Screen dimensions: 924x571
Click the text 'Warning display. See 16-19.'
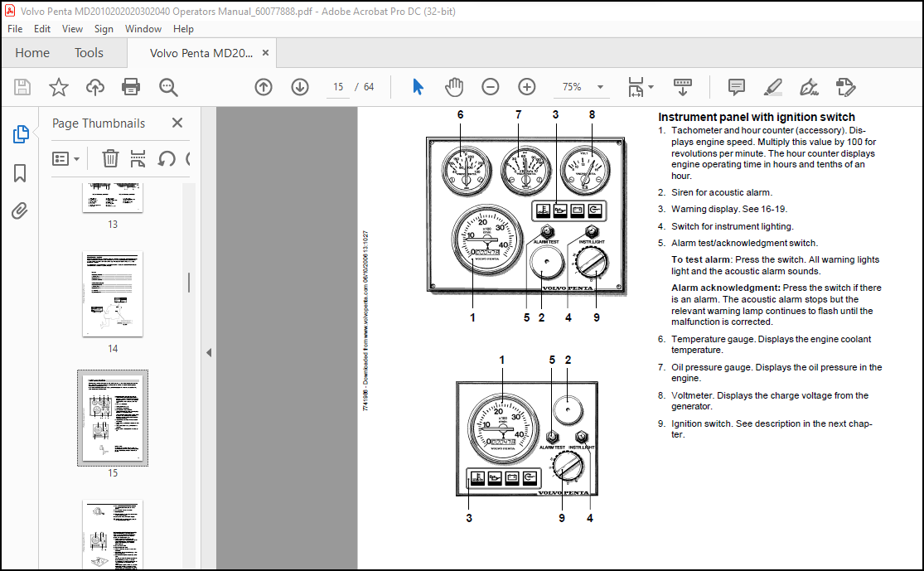[x=729, y=209]
